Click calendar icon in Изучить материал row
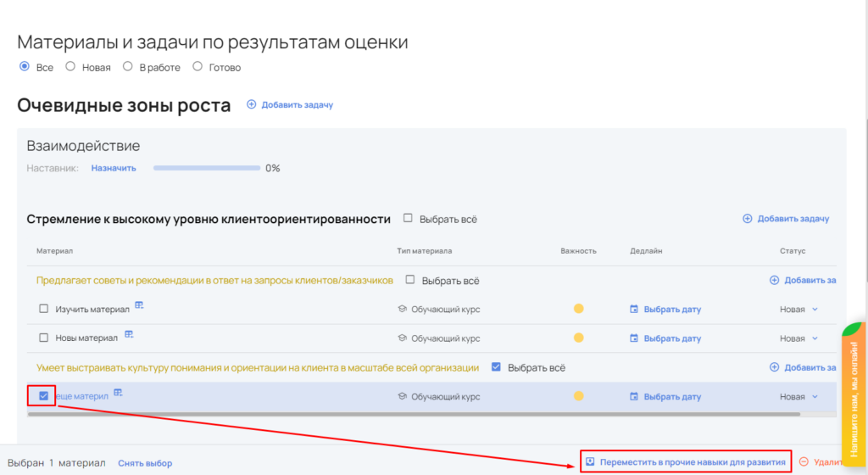This screenshot has height=475, width=868. (634, 310)
